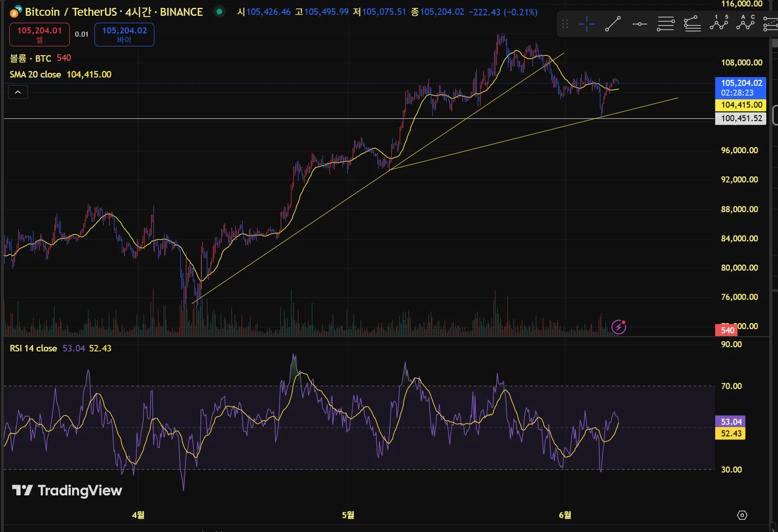Open chart settings gear icon
The height and width of the screenshot is (532, 778).
pos(742,515)
